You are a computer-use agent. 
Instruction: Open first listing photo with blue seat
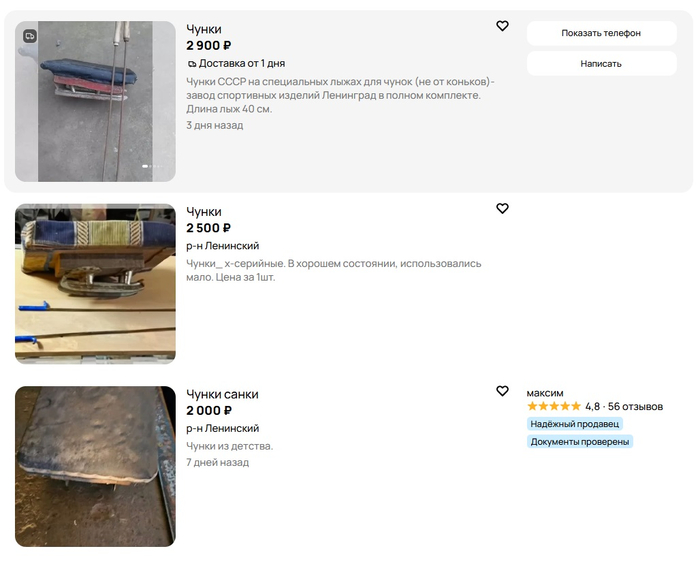click(x=95, y=101)
